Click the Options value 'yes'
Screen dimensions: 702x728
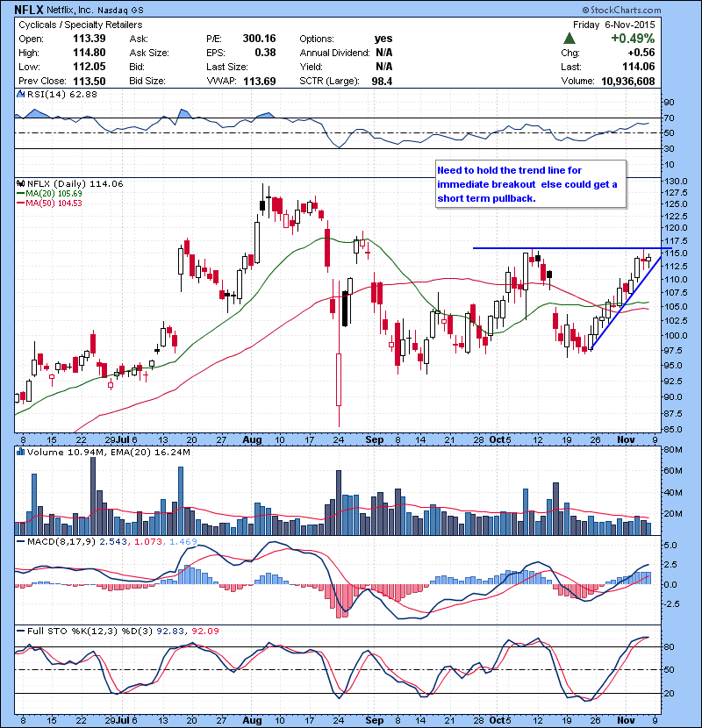(x=383, y=39)
